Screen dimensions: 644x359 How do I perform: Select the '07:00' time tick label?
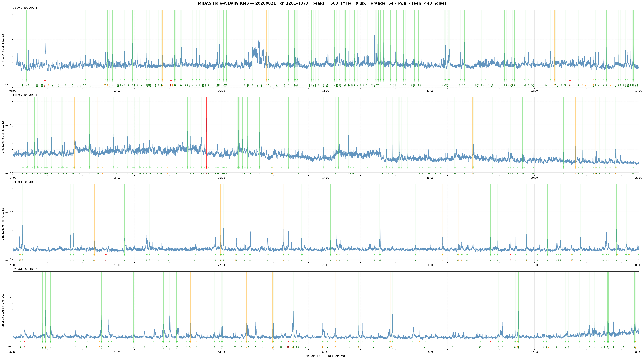click(x=534, y=352)
